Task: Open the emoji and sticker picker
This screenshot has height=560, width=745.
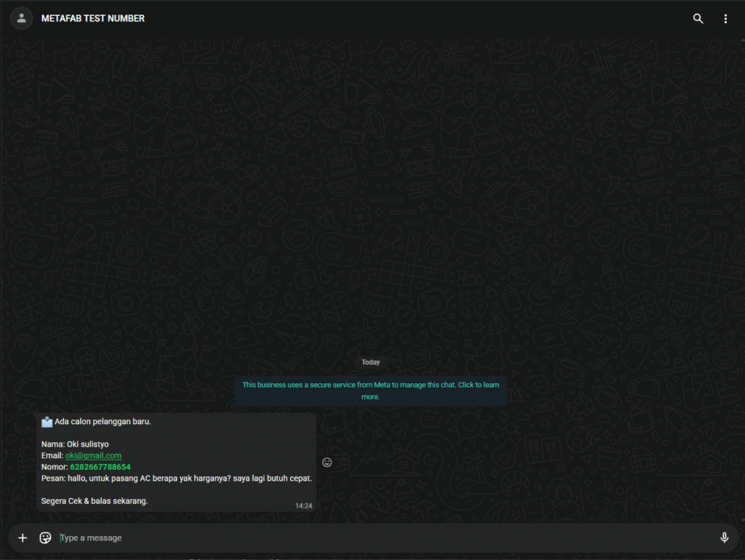Action: pyautogui.click(x=45, y=537)
